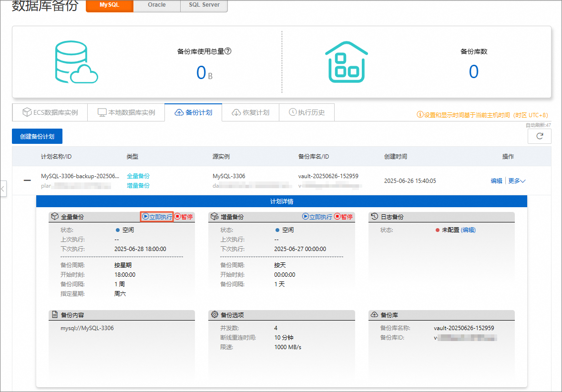Click the 创建时间 column header
Screen dimensions: 562x392
[396, 156]
